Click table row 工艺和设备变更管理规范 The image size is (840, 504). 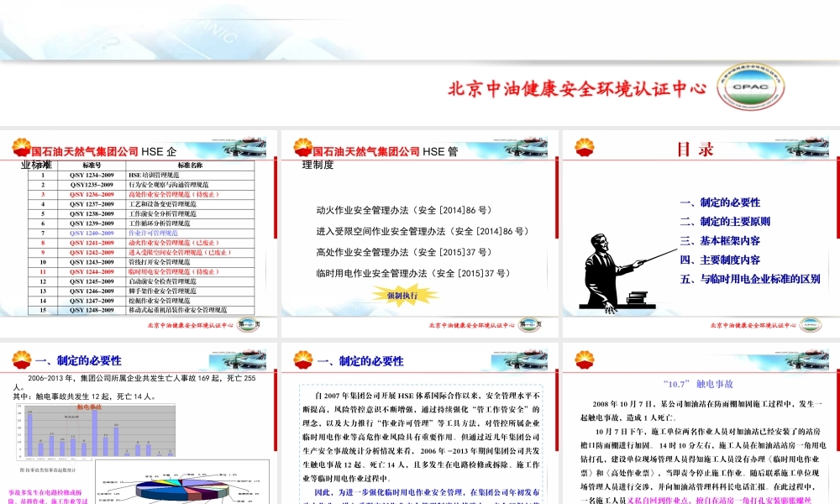pyautogui.click(x=141, y=204)
